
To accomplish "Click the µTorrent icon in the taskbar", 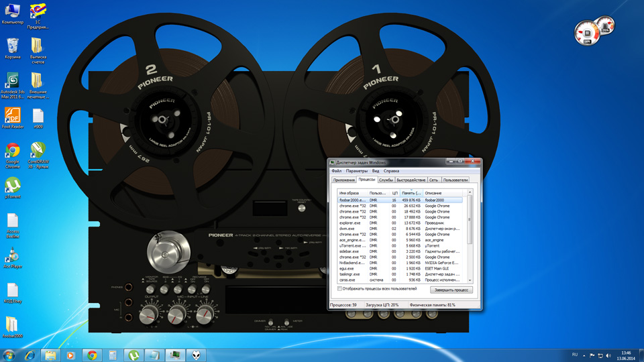I will click(x=134, y=355).
